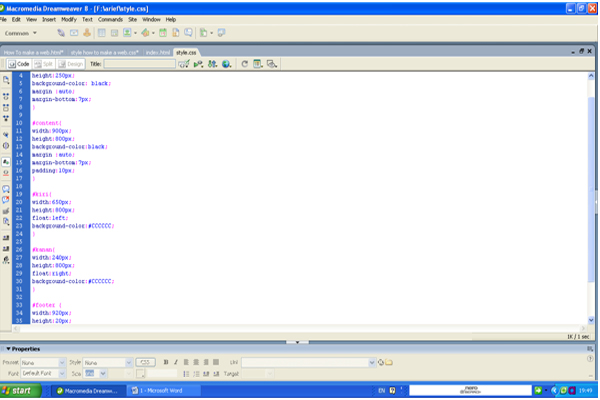Click the Bold button in Properties panel
This screenshot has height=400, width=600.
coord(165,362)
